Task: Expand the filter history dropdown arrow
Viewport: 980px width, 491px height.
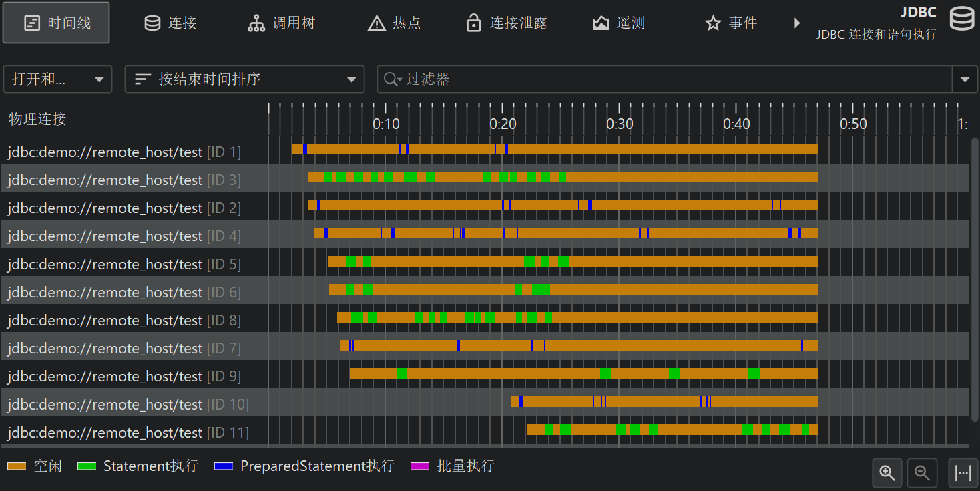Action: coord(964,79)
